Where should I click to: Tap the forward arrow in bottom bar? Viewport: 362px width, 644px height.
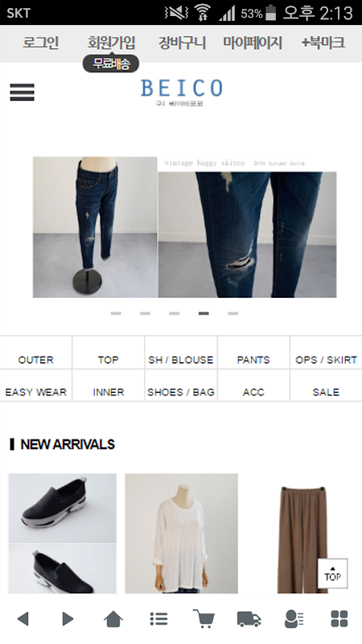[68, 618]
